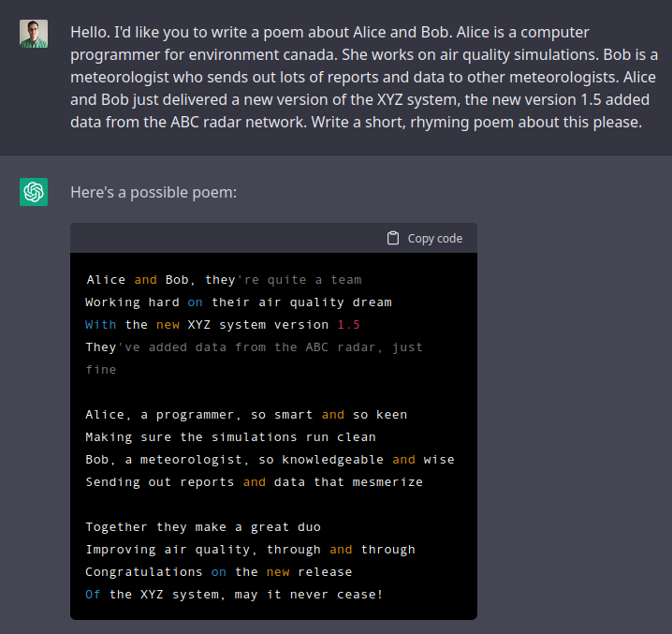The height and width of the screenshot is (634, 672).
Task: Copy the poem using Copy code
Action: (x=425, y=238)
